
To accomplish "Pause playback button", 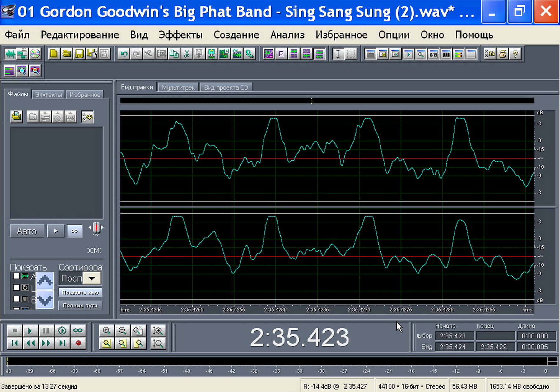I will click(x=46, y=330).
